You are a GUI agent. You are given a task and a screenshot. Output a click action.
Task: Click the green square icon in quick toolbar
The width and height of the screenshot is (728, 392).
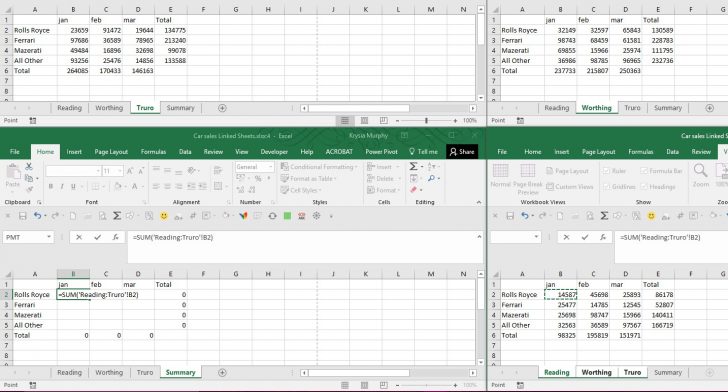(287, 216)
